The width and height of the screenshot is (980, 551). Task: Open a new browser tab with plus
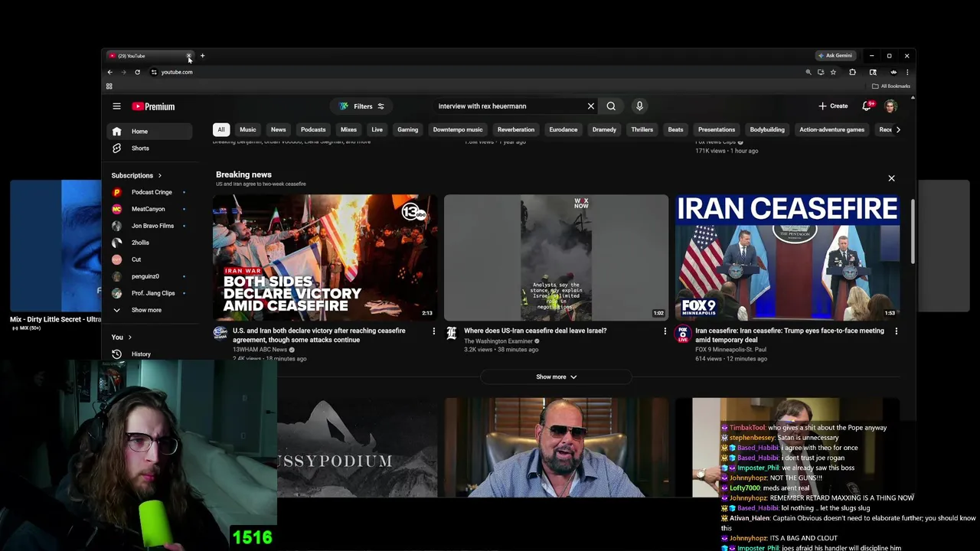[x=202, y=56]
